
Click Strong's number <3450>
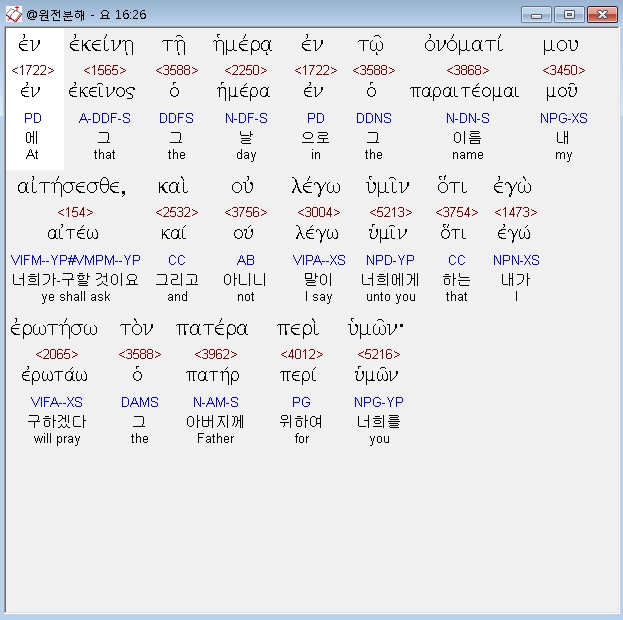pos(563,70)
